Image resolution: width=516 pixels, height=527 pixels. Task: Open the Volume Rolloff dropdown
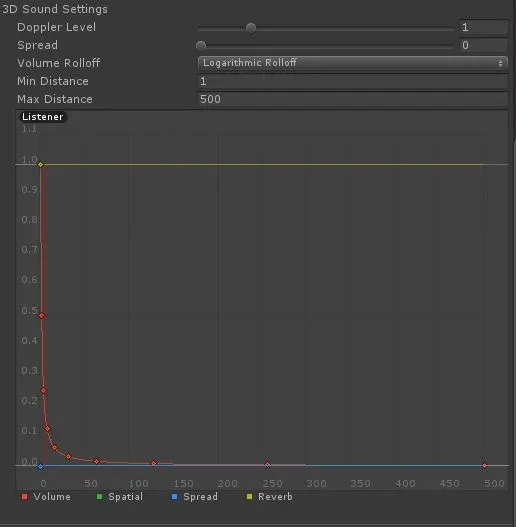(x=352, y=63)
